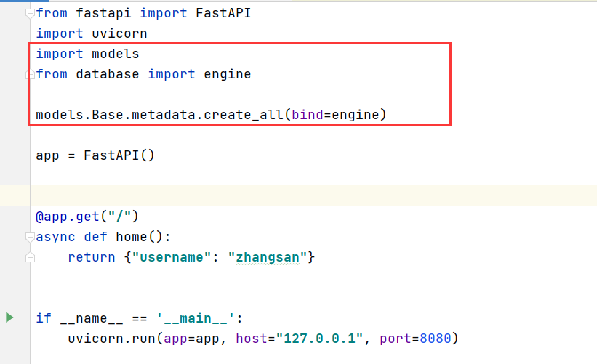Click the home function name
Viewport: 597px width, 364px height.
point(132,237)
